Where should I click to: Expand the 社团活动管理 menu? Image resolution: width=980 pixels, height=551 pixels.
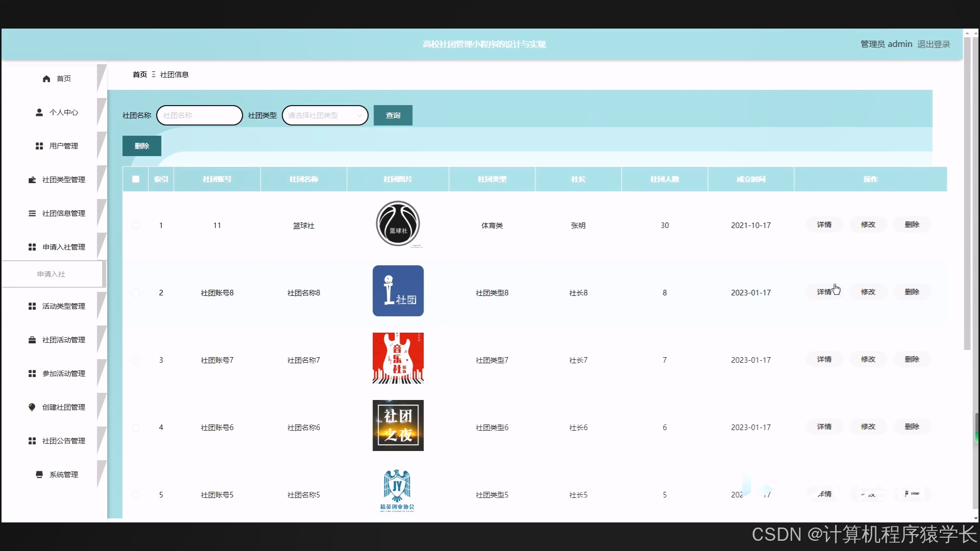coord(54,340)
